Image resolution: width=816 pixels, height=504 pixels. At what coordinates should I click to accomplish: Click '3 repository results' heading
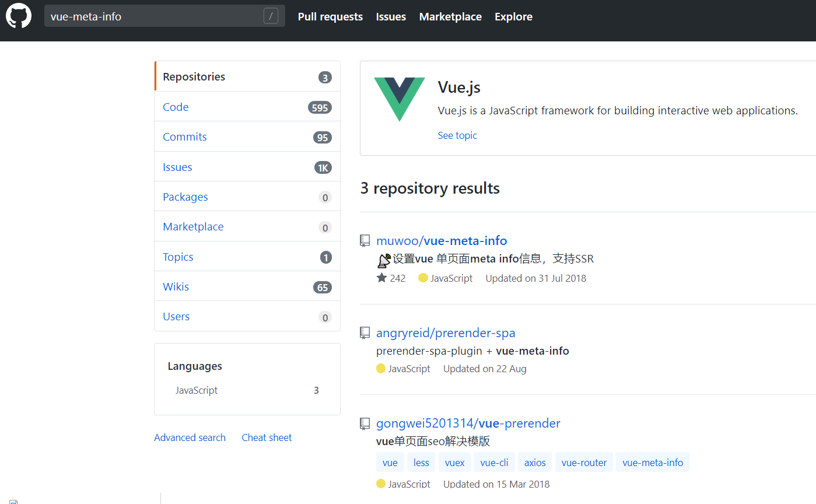(430, 188)
